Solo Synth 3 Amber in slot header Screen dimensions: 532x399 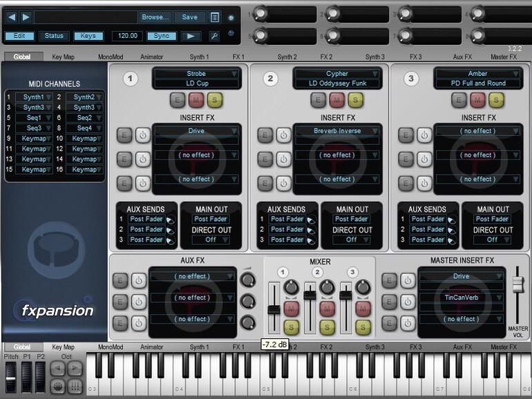[496, 100]
